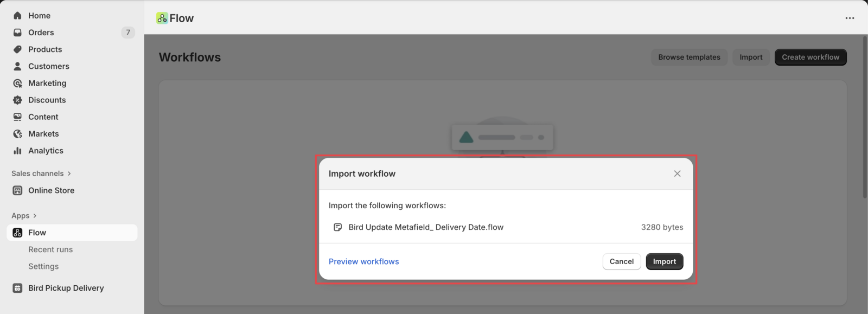Click the Home house icon in sidebar
This screenshot has height=314, width=868.
(x=17, y=16)
